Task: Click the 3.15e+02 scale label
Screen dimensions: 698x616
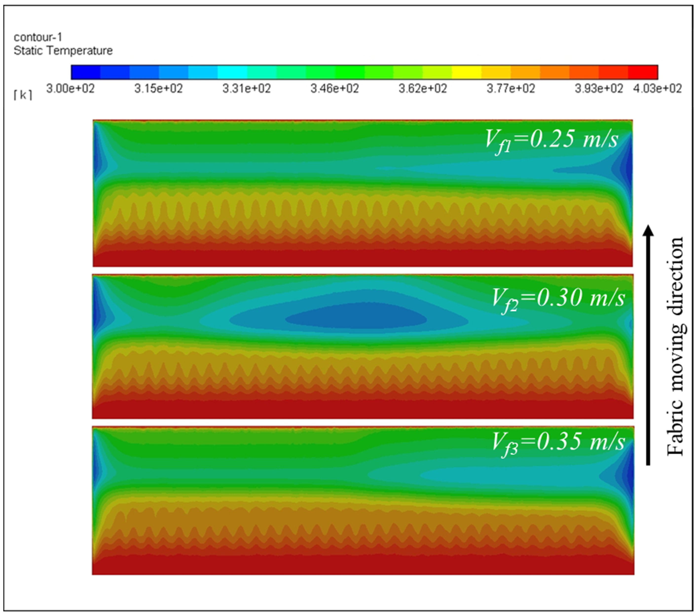Action: coord(158,89)
